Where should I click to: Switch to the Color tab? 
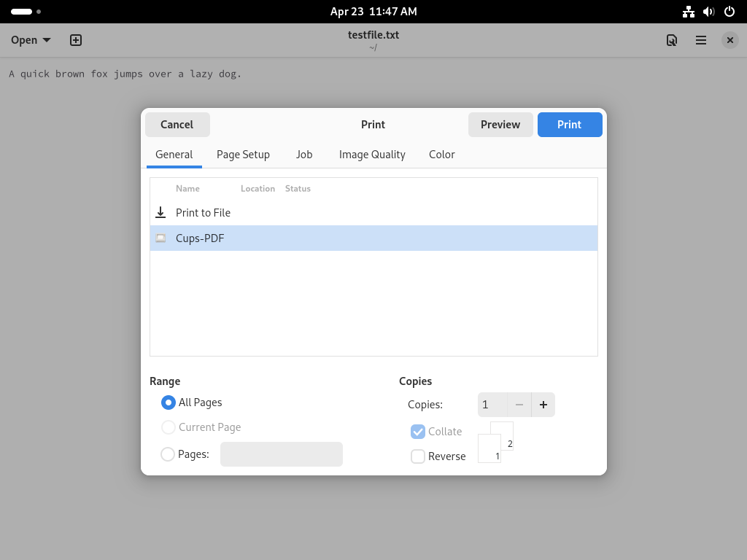pos(441,155)
